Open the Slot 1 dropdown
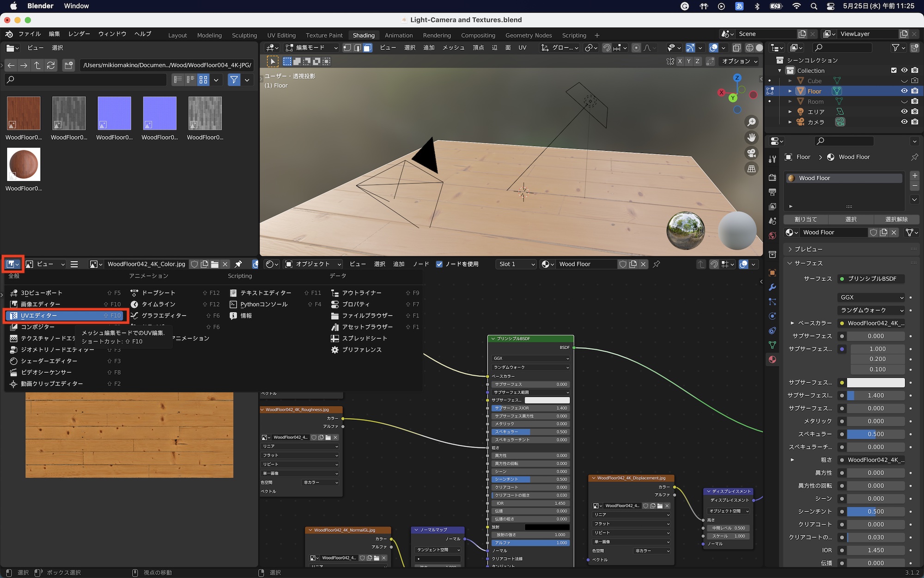 517,264
